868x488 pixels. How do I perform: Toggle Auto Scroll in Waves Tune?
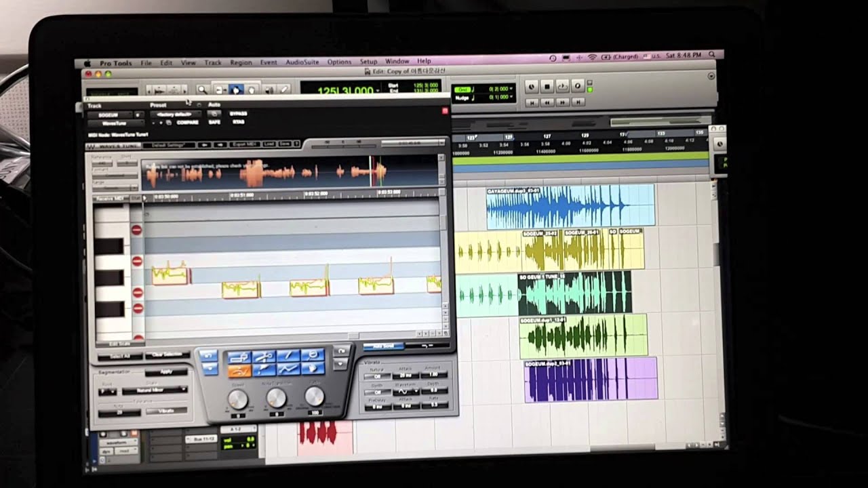pyautogui.click(x=383, y=346)
